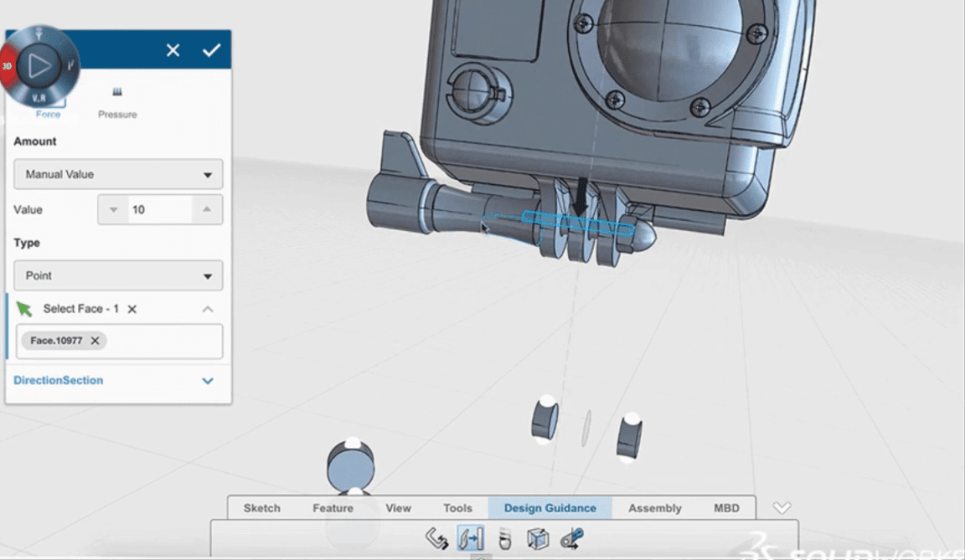
Task: Open the Assembly tab
Action: (654, 508)
